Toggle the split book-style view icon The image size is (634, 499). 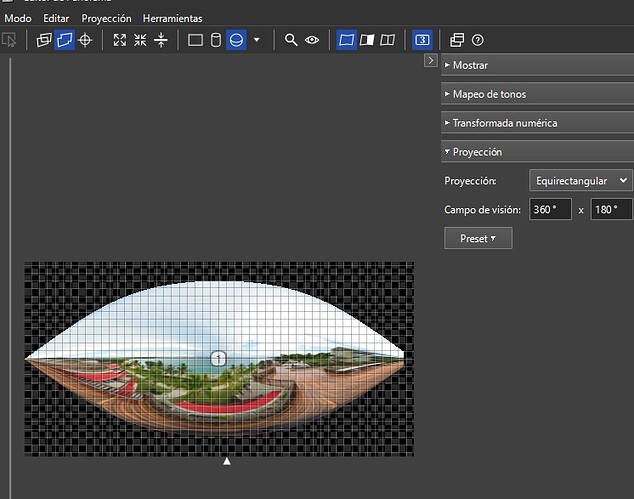[387, 40]
